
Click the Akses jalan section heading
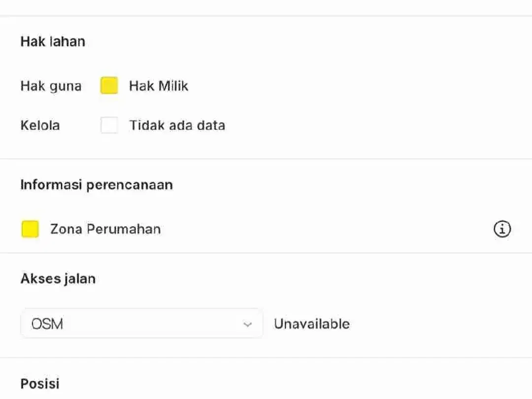[58, 279]
